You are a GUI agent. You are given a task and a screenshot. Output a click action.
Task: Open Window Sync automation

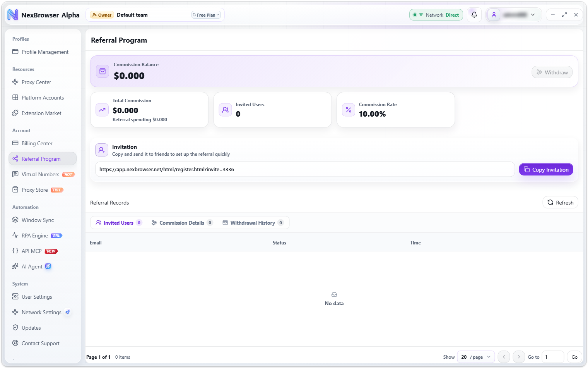43,220
